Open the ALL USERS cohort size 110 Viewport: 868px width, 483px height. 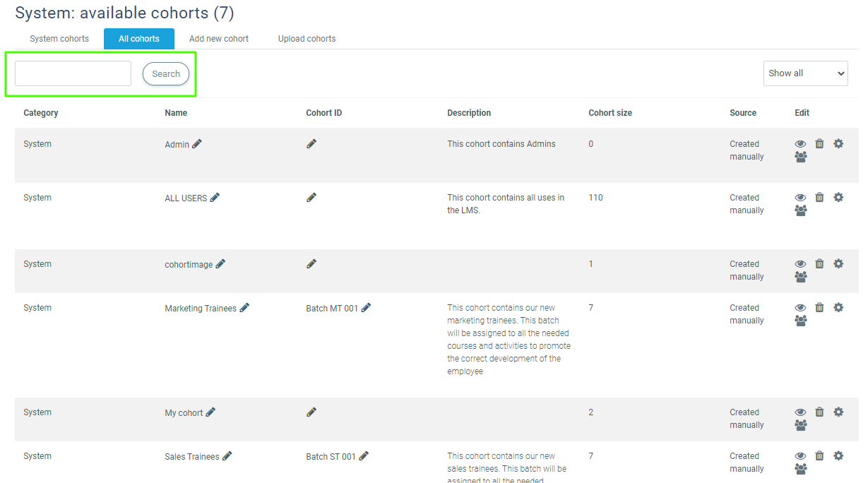pyautogui.click(x=595, y=198)
